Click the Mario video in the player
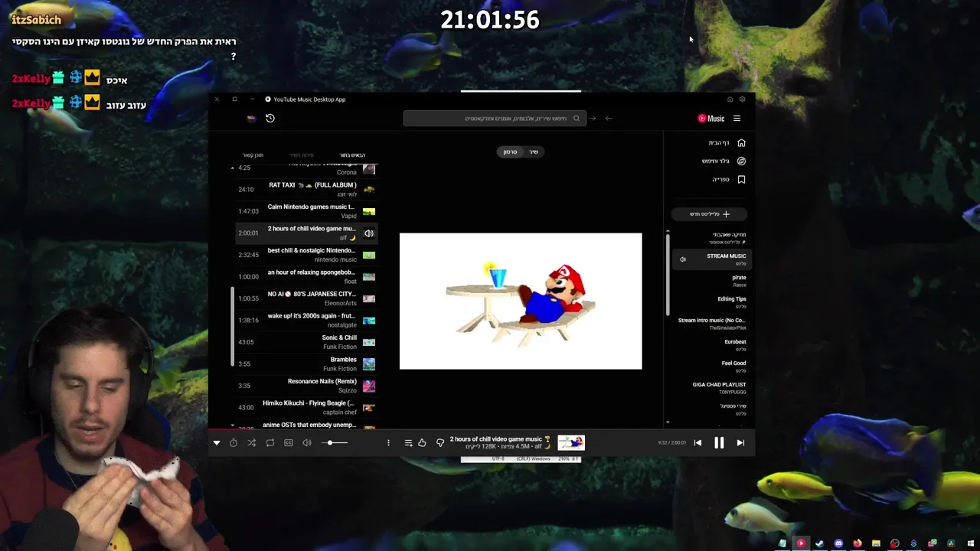The image size is (980, 551). (521, 301)
